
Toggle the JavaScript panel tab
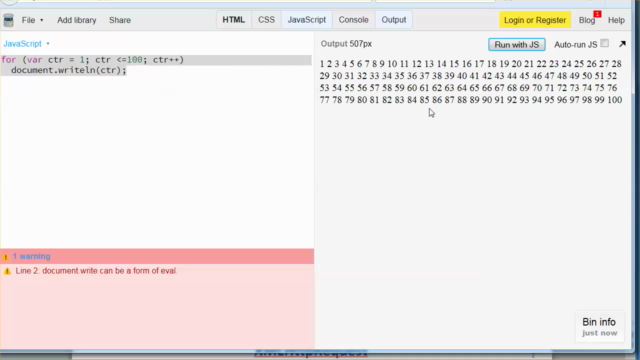click(307, 20)
